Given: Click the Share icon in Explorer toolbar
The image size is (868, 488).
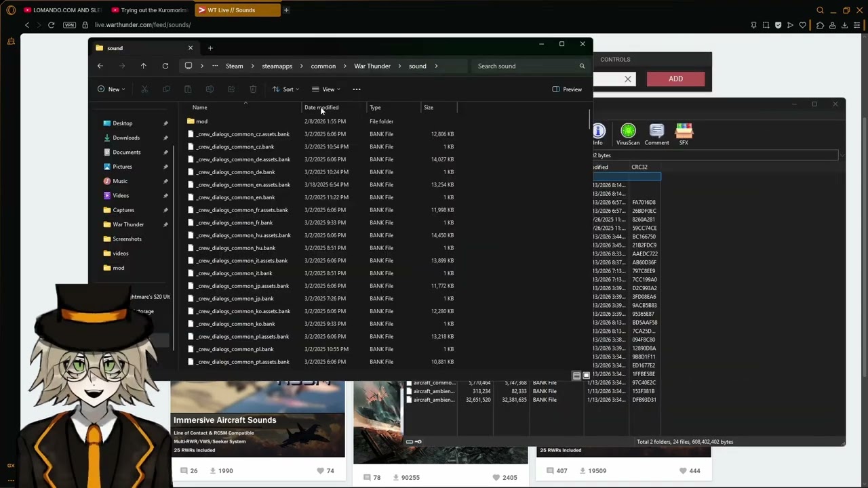Looking at the screenshot, I should tap(231, 89).
